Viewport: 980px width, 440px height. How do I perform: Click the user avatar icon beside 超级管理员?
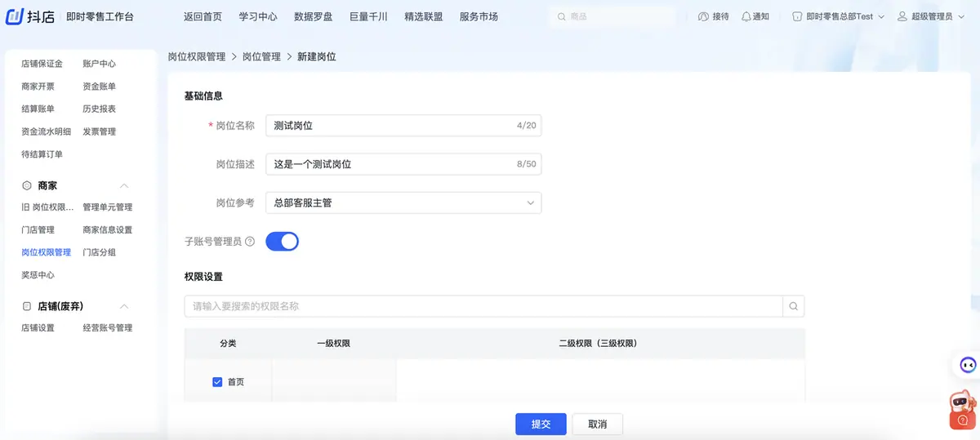(x=902, y=16)
